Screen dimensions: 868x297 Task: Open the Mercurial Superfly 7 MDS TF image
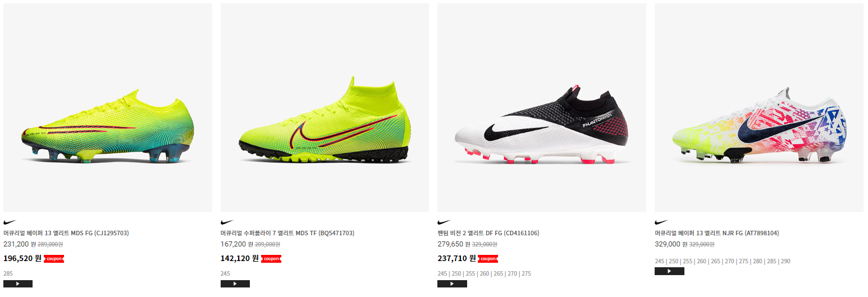pos(325,108)
